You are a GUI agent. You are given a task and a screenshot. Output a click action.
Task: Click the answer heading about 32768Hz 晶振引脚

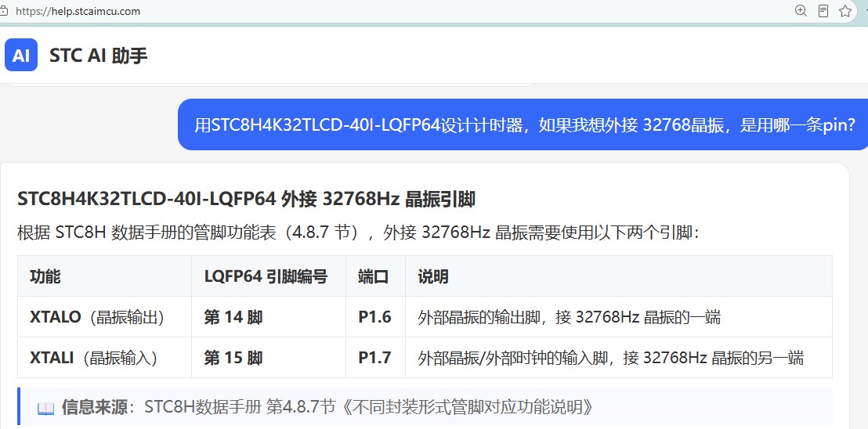click(246, 200)
